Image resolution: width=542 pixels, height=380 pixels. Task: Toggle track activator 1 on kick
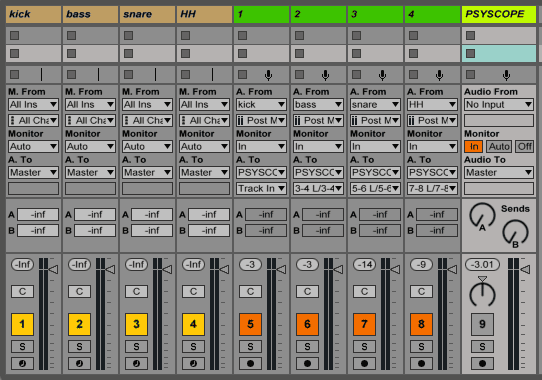tap(22, 324)
